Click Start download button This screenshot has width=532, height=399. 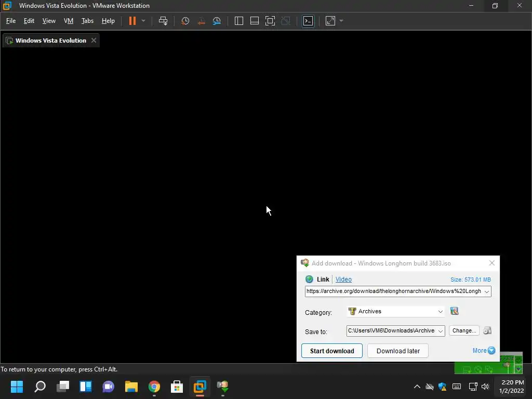[332, 351]
